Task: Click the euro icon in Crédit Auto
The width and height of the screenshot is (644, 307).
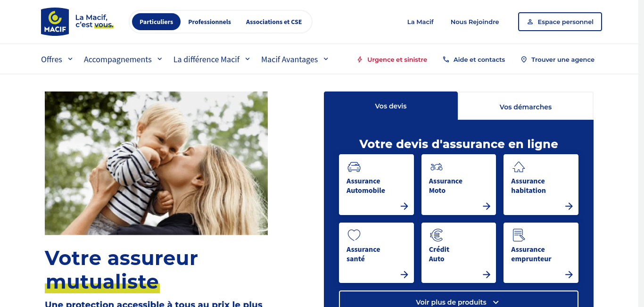Action: (x=436, y=235)
